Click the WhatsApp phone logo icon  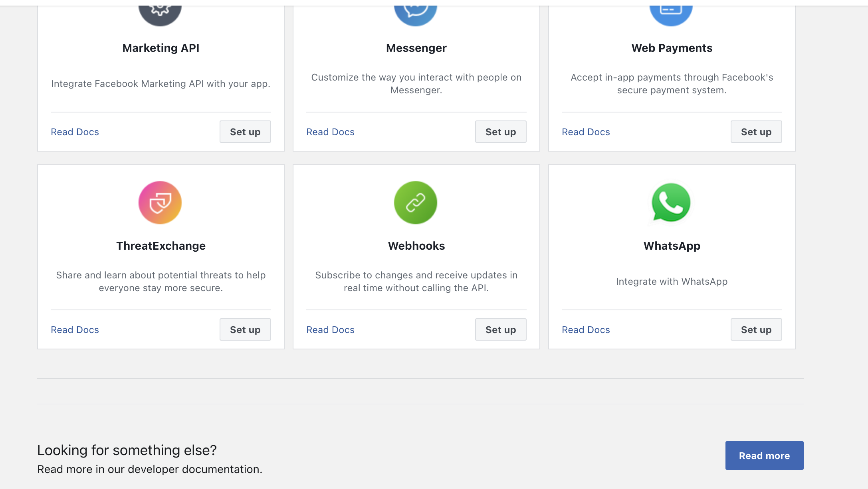671,203
